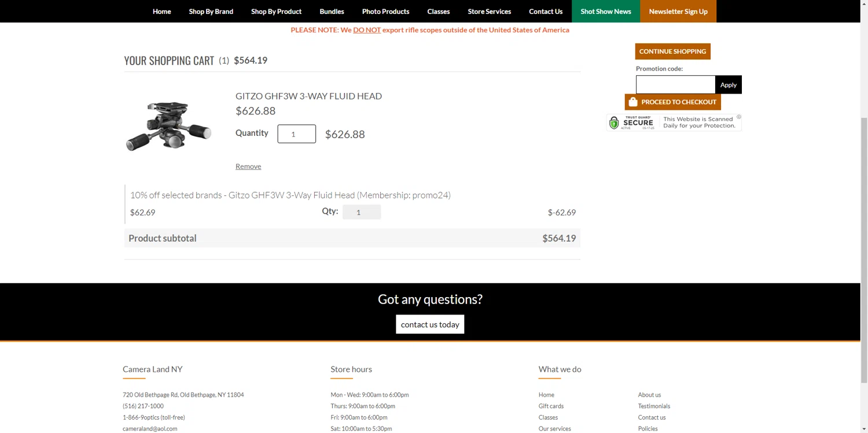Click the shopping bag checkout icon
Viewport: 868px width, 433px height.
coord(633,102)
